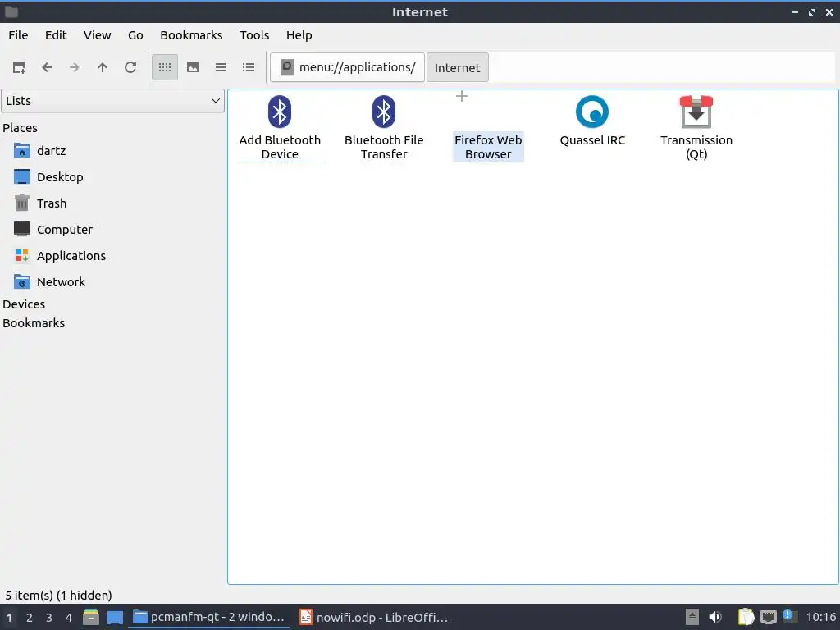Viewport: 840px width, 630px height.
Task: Switch to thumbnail view mode
Action: coord(193,67)
